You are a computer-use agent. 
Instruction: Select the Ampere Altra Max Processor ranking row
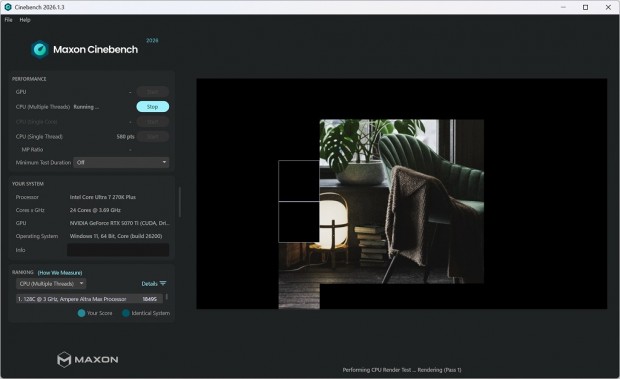(x=89, y=299)
